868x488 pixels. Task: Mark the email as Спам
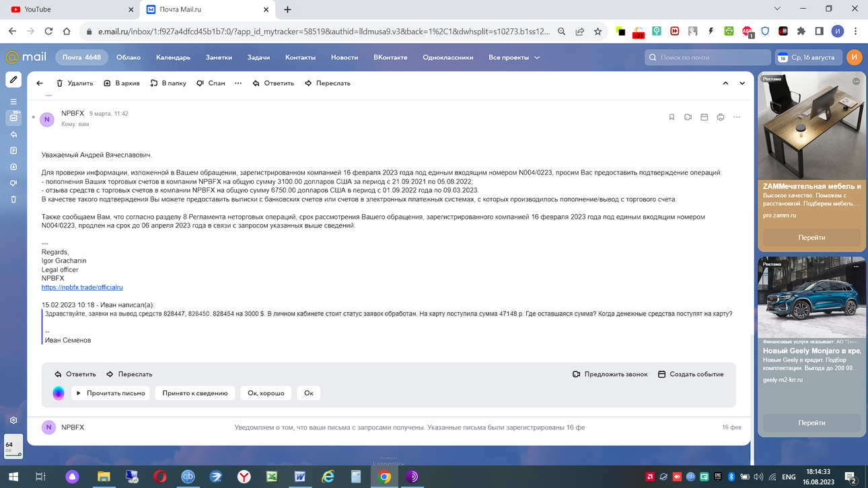(211, 83)
